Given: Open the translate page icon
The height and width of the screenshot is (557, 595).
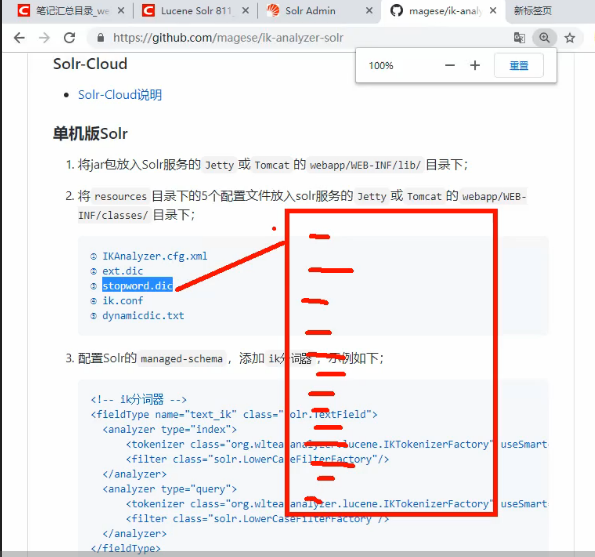Looking at the screenshot, I should click(x=519, y=38).
